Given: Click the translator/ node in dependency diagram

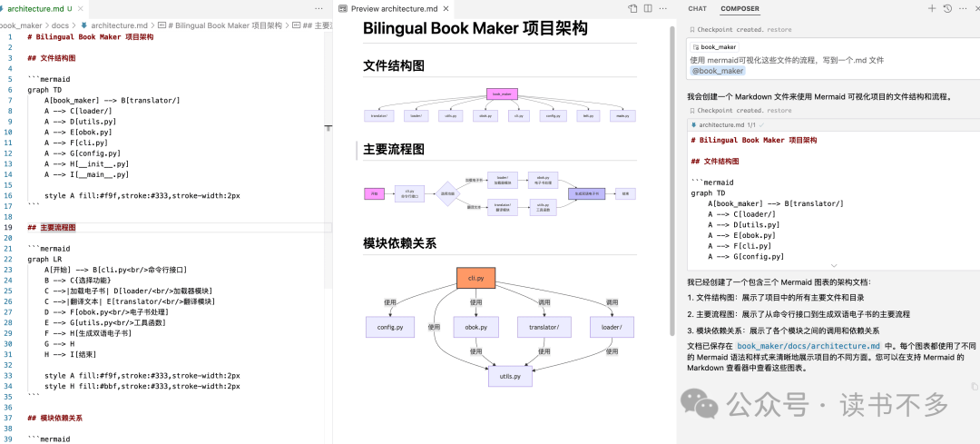Looking at the screenshot, I should pos(544,327).
